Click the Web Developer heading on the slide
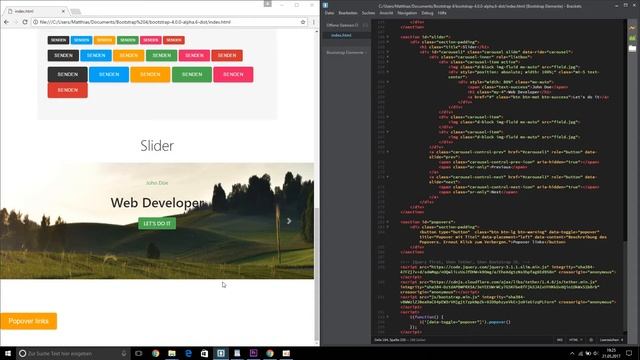This screenshot has height=360, width=640. (157, 202)
